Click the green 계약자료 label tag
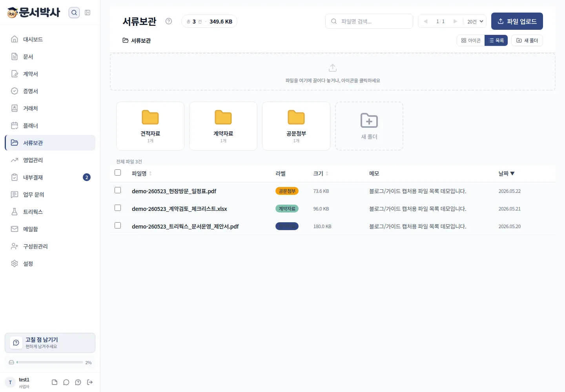This screenshot has width=565, height=392. 287,209
